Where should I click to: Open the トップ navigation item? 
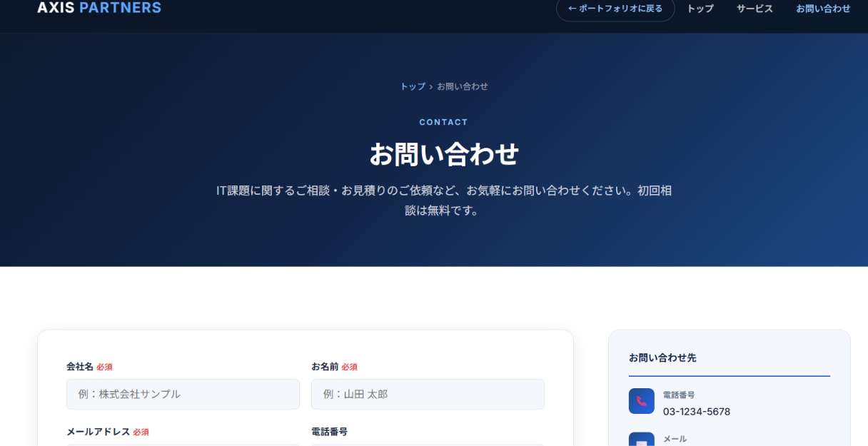pyautogui.click(x=700, y=9)
